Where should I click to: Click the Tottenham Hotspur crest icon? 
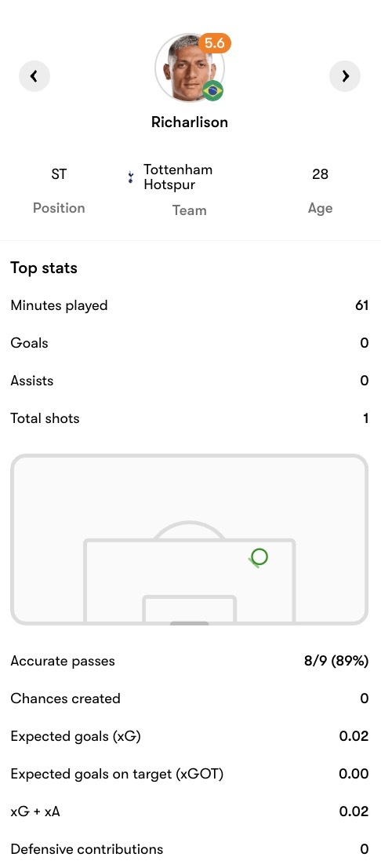click(x=130, y=177)
